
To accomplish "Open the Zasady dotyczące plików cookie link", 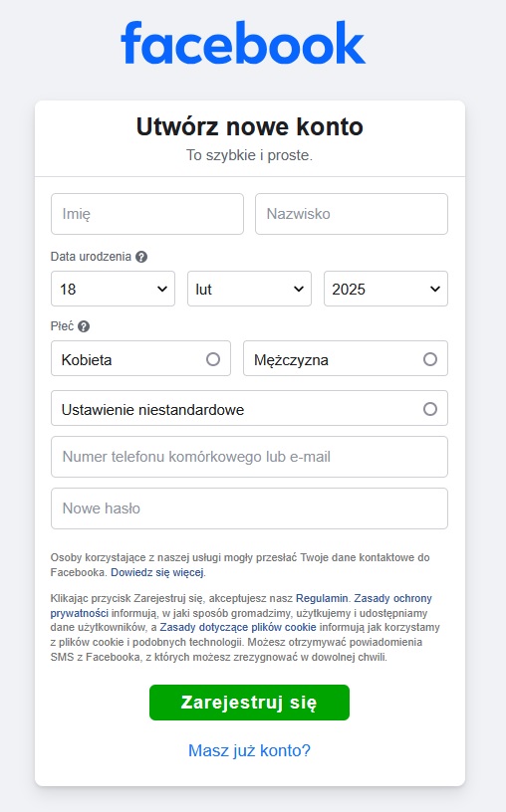I will [238, 627].
